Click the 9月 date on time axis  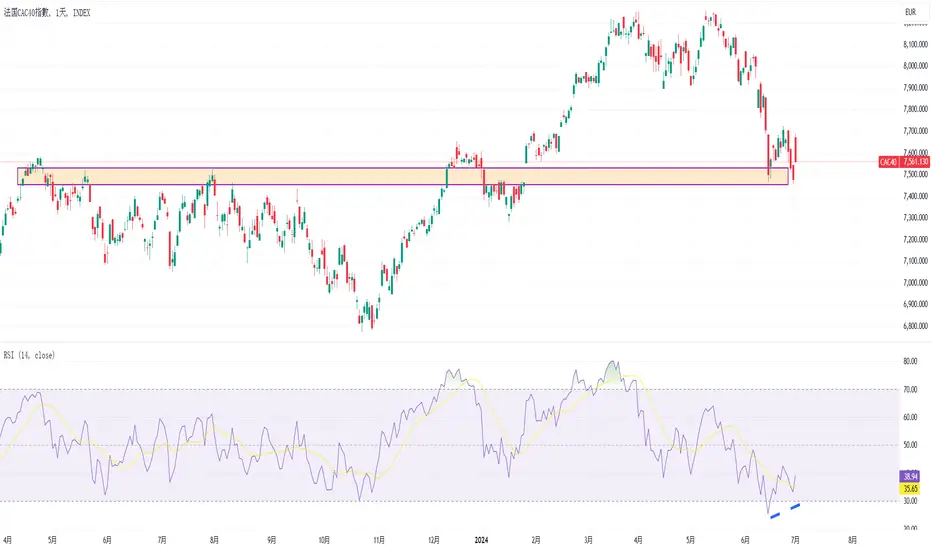pyautogui.click(x=272, y=540)
